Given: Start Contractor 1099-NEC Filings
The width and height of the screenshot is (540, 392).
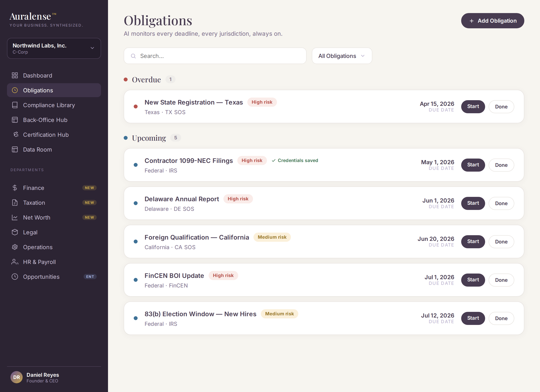Looking at the screenshot, I should [473, 165].
